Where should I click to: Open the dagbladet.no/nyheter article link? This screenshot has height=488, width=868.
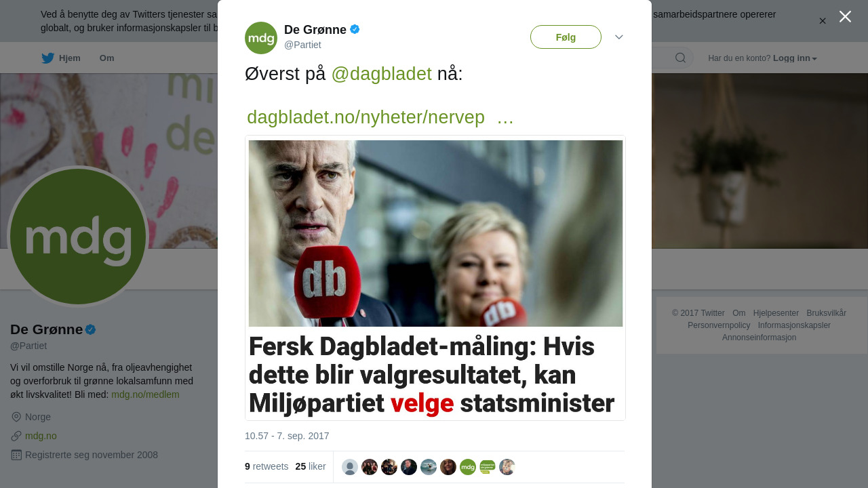point(366,117)
